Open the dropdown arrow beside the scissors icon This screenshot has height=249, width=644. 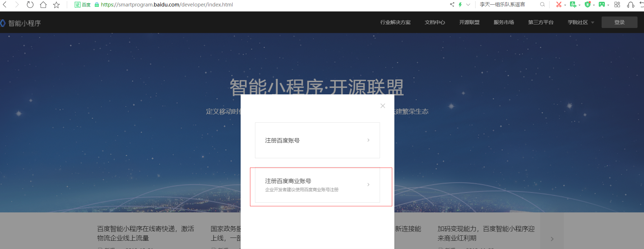565,5
